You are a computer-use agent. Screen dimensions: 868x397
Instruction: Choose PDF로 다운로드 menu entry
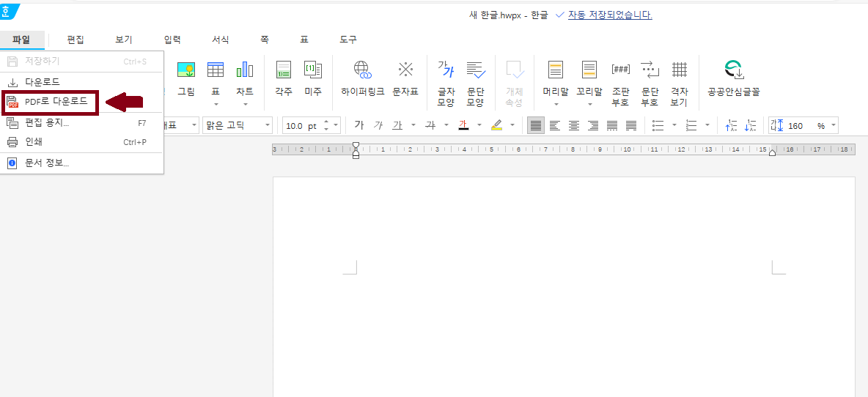click(x=82, y=102)
